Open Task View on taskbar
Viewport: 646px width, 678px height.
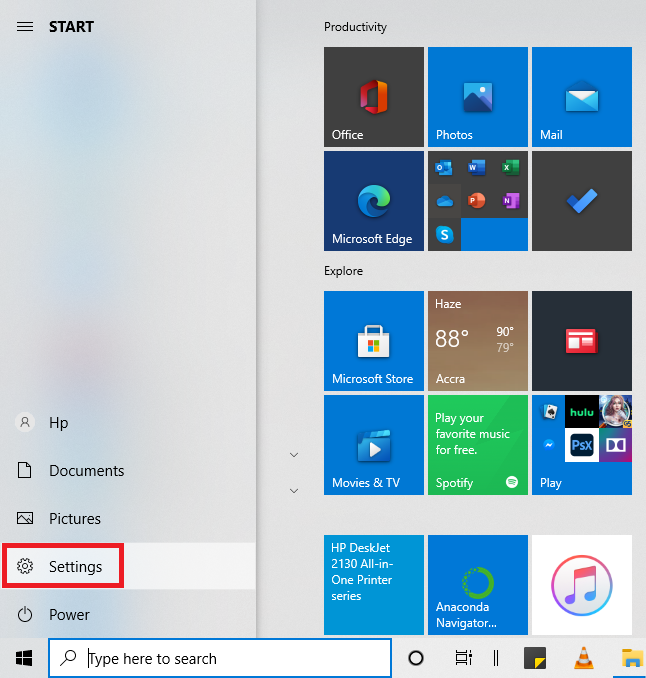[x=464, y=658]
